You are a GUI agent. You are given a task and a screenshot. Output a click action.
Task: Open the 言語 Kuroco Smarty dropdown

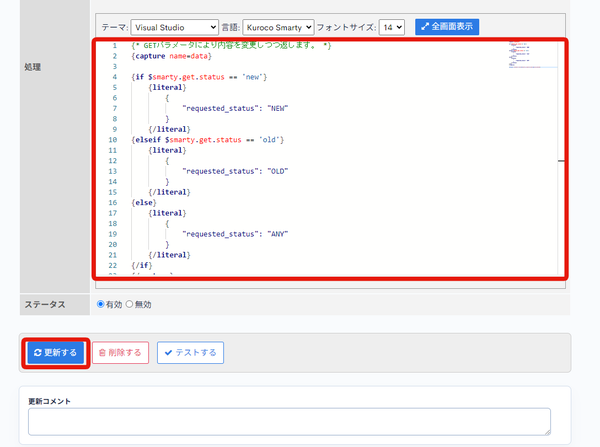tap(278, 28)
